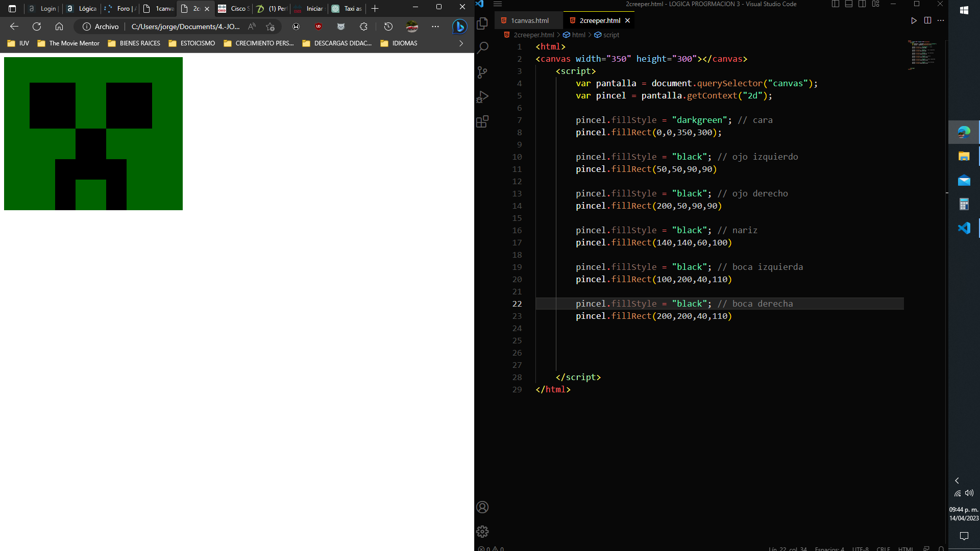Click the errors and warnings status indicator
Viewport: 980px width, 551px height.
pyautogui.click(x=491, y=548)
